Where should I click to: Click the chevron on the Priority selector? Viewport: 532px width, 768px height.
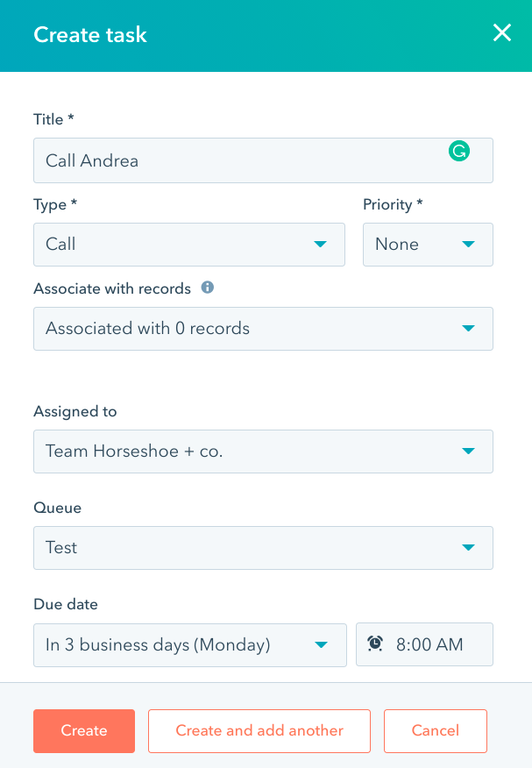468,245
